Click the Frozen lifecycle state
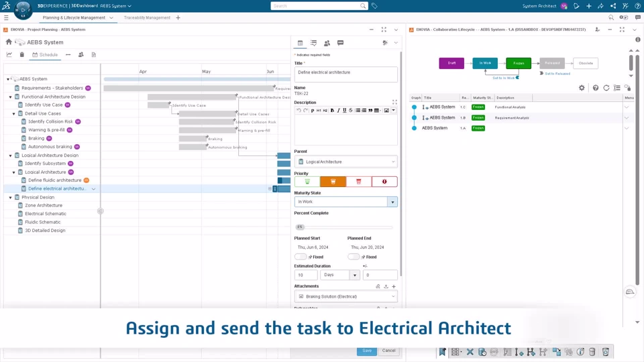This screenshot has width=644, height=362. tap(519, 63)
